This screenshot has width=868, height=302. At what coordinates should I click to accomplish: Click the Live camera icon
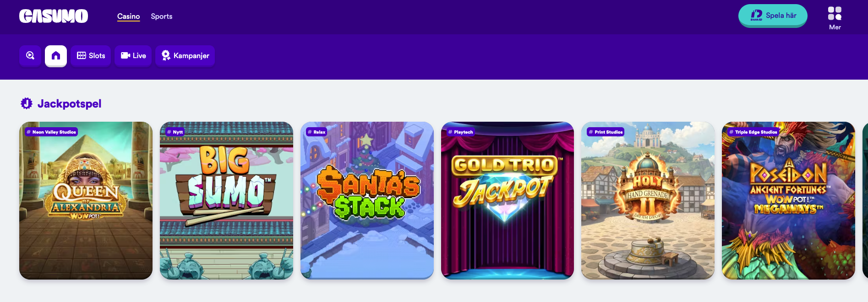tap(125, 55)
